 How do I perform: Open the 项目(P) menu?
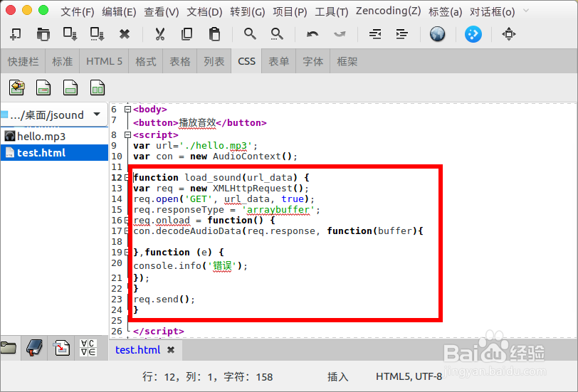290,12
